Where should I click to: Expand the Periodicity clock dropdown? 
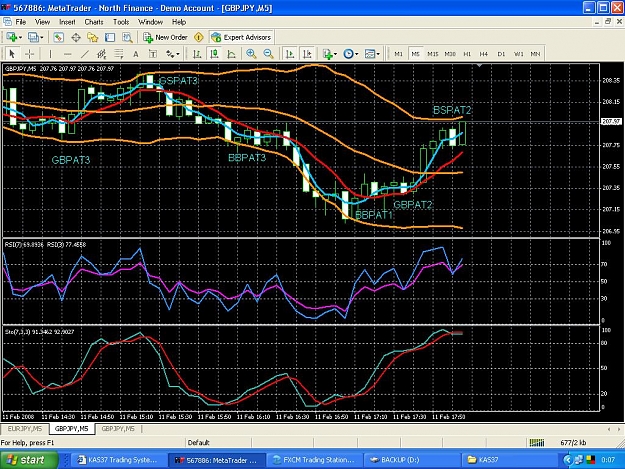click(x=356, y=54)
